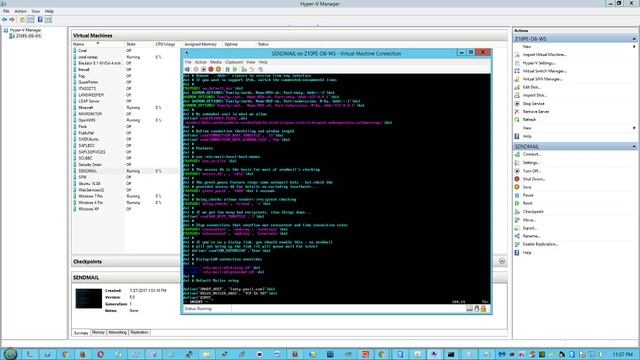Click the orange Save icon in VM Connection toolbar
This screenshot has width=640, height=360.
pos(218,69)
